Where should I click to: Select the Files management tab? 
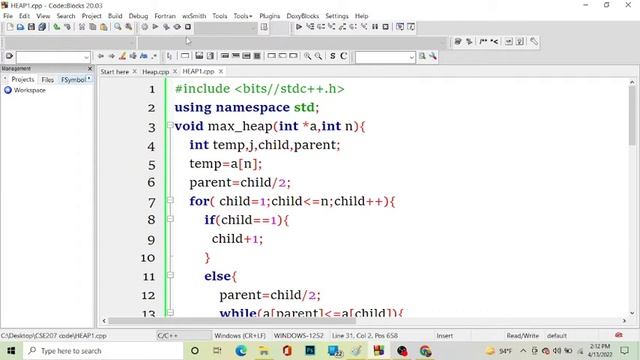[x=47, y=80]
